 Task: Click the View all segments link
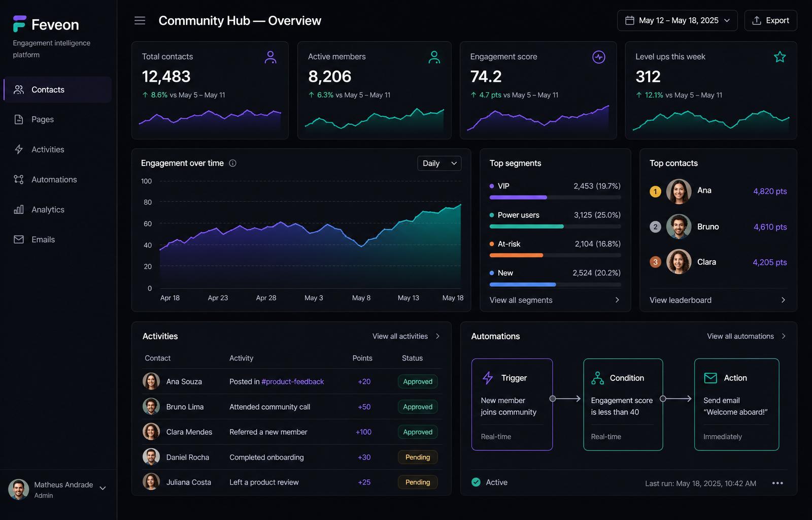tap(521, 300)
